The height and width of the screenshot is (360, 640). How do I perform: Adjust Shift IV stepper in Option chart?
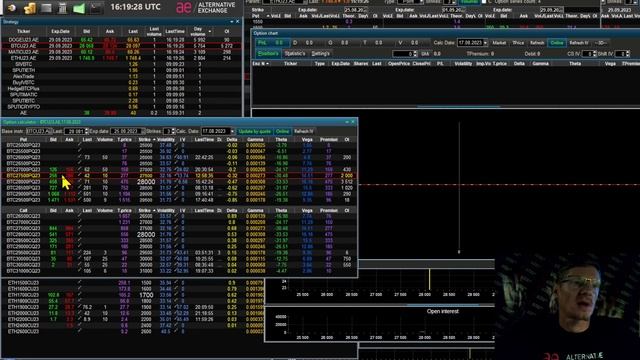[627, 53]
